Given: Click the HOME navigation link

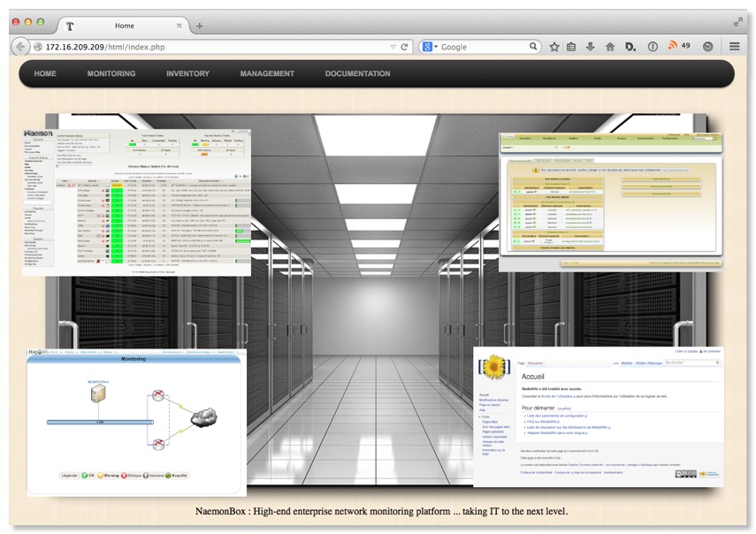Looking at the screenshot, I should tap(45, 74).
